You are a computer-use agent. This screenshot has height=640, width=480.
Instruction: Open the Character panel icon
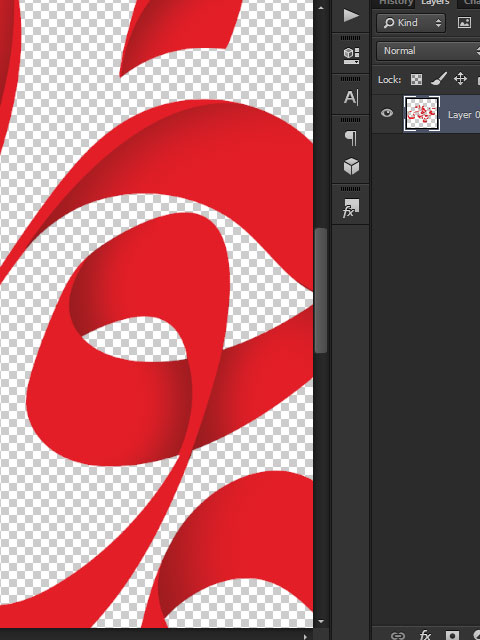point(351,98)
